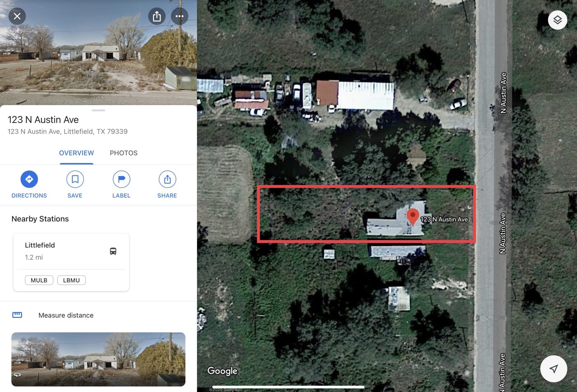This screenshot has width=577, height=392.
Task: Close the place details panel
Action: [17, 16]
